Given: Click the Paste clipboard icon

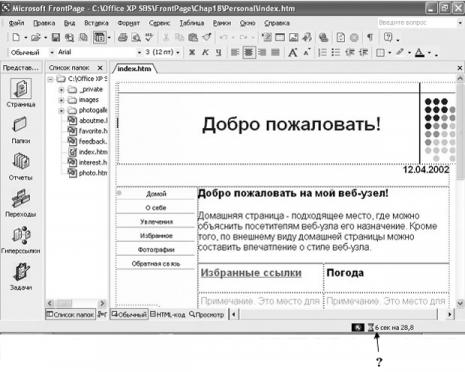Looking at the screenshot, I should (193, 37).
